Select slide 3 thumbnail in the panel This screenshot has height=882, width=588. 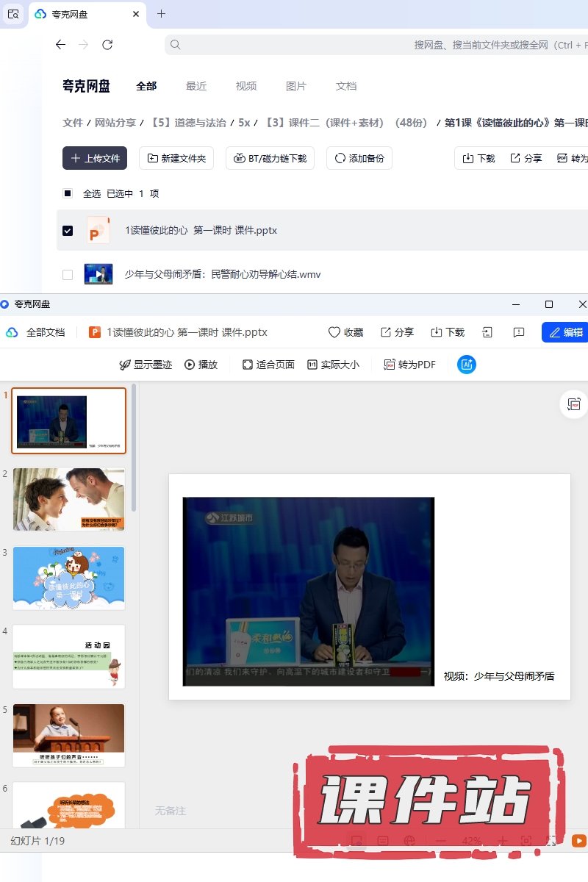point(69,578)
